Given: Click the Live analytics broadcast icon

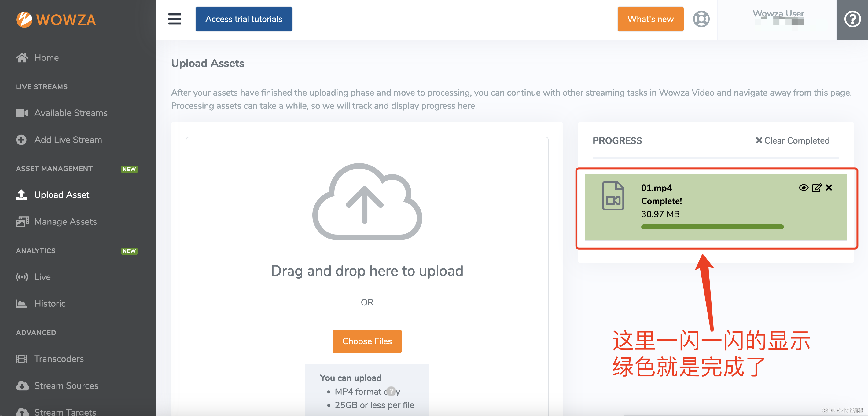Looking at the screenshot, I should click(x=22, y=277).
